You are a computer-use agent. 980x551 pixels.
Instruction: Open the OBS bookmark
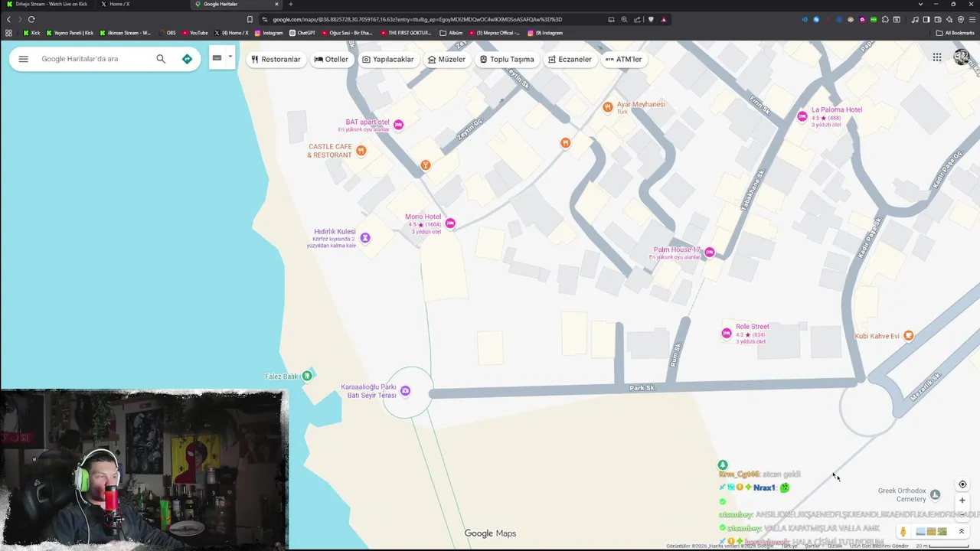tap(167, 33)
